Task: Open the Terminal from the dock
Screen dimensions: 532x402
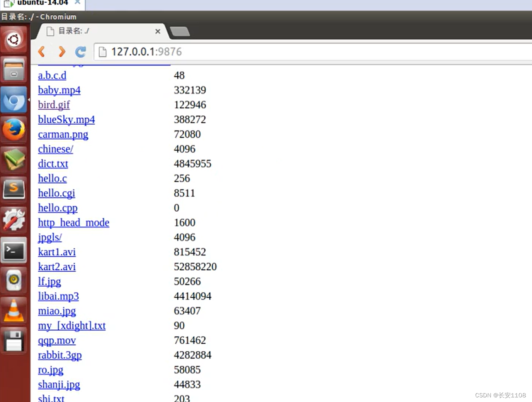Action: tap(14, 250)
